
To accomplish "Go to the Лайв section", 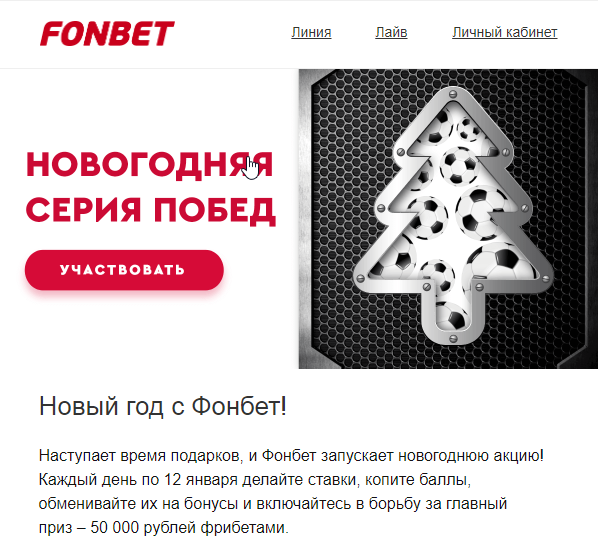I will [391, 32].
